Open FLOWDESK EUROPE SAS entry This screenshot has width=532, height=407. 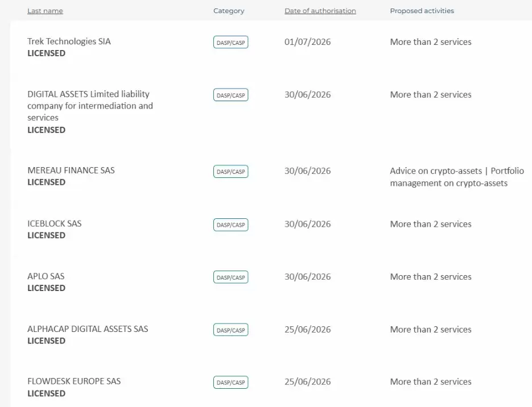tap(74, 381)
